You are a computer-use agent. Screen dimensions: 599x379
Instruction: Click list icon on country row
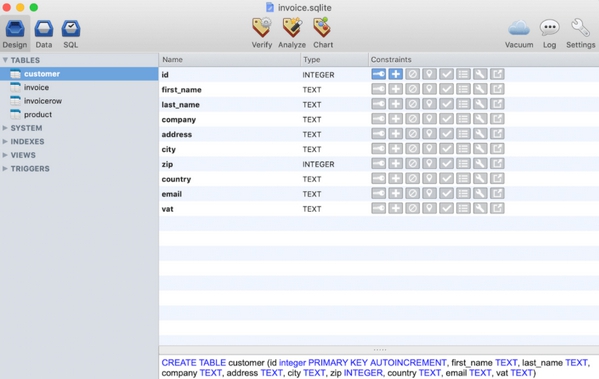[x=463, y=178]
